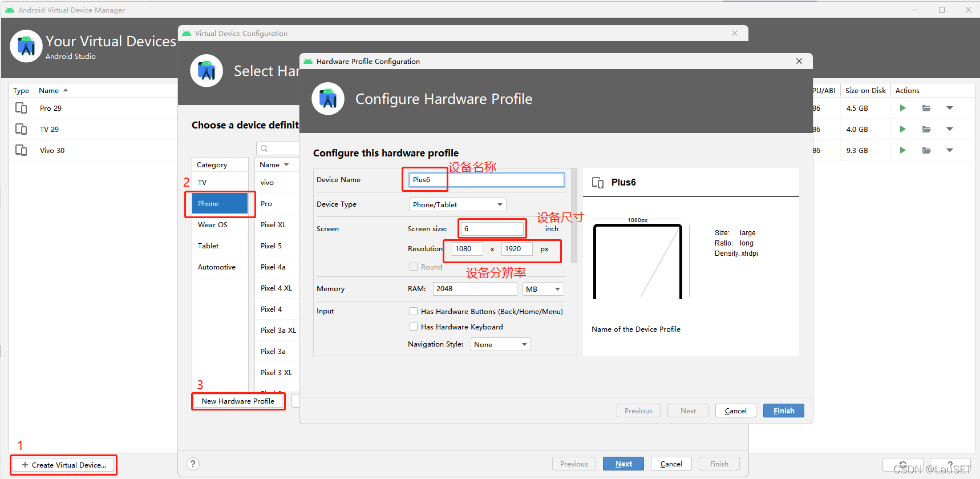Enable Has Hardware Keyboard checkbox
This screenshot has width=980, height=479.
point(414,327)
